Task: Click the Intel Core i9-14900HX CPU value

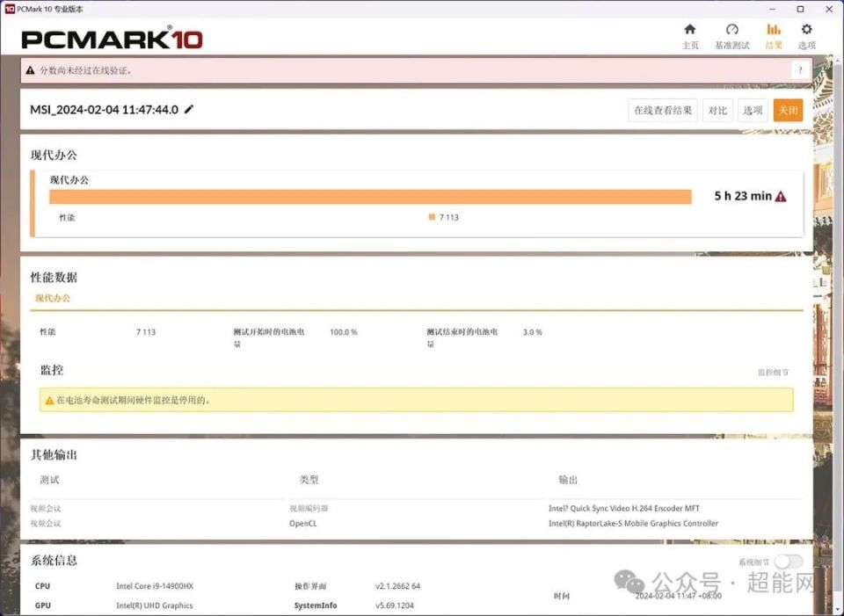Action: [x=155, y=586]
